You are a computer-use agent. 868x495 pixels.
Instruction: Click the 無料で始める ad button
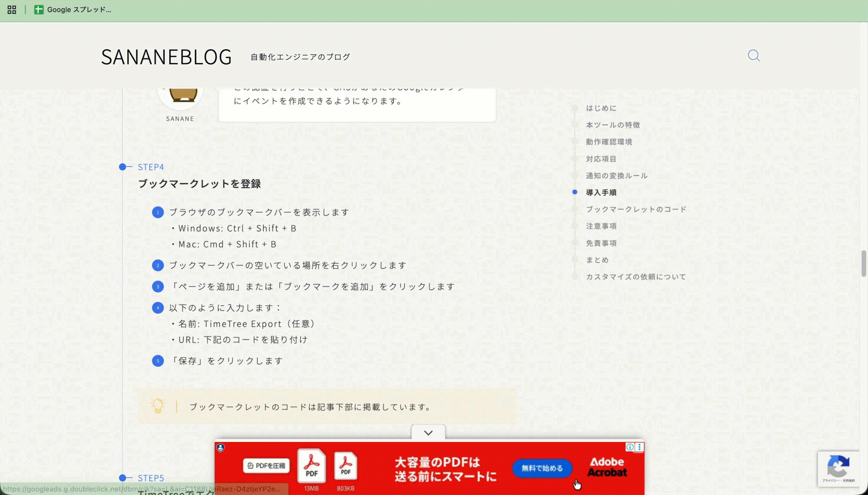pos(542,468)
